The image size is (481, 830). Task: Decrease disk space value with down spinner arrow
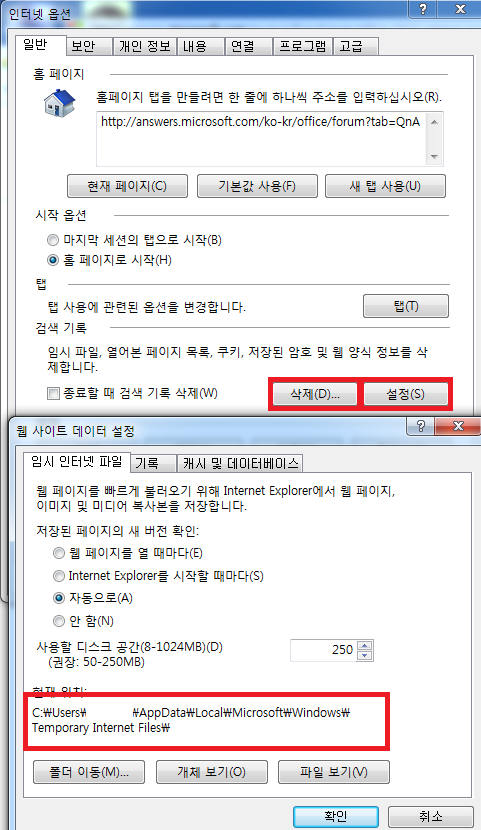365,655
